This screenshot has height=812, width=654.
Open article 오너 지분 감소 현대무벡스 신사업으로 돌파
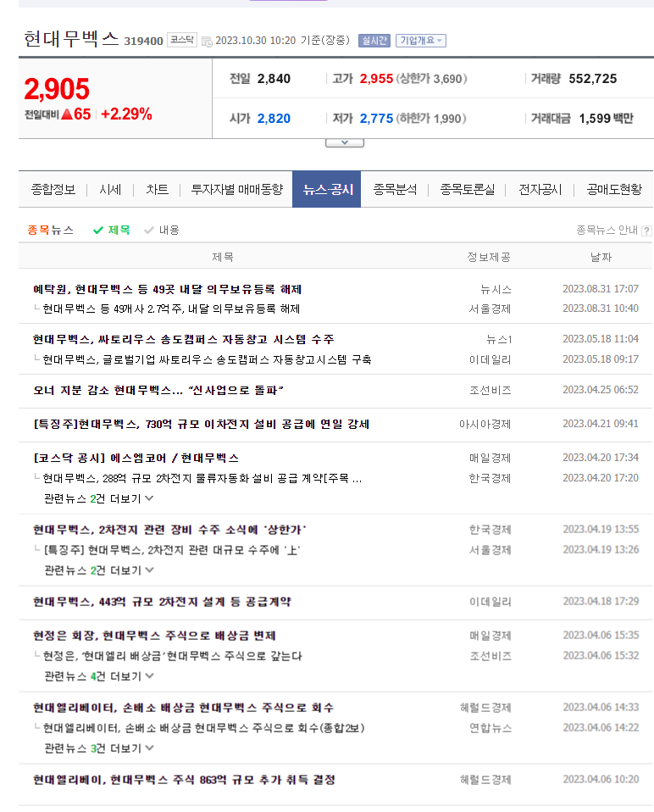click(158, 391)
